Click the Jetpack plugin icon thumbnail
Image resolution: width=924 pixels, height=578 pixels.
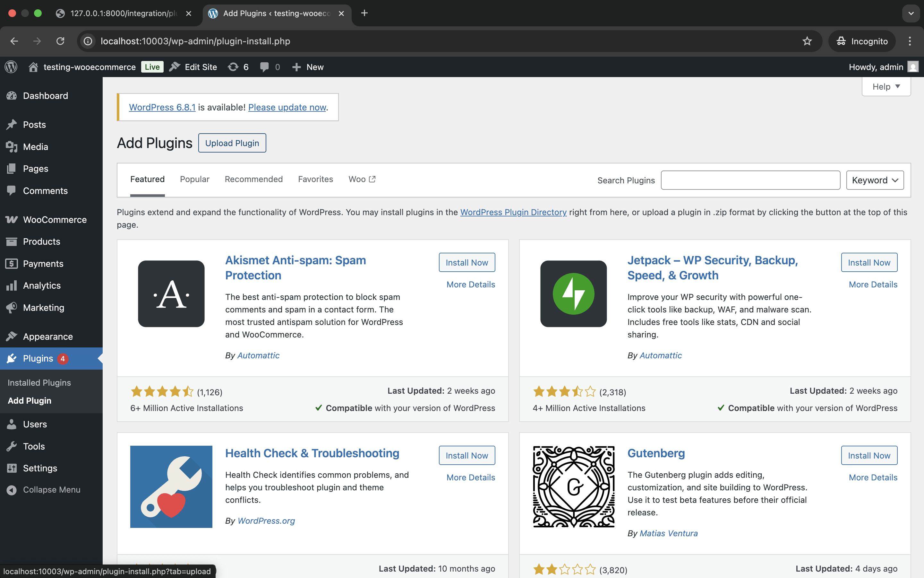tap(574, 293)
